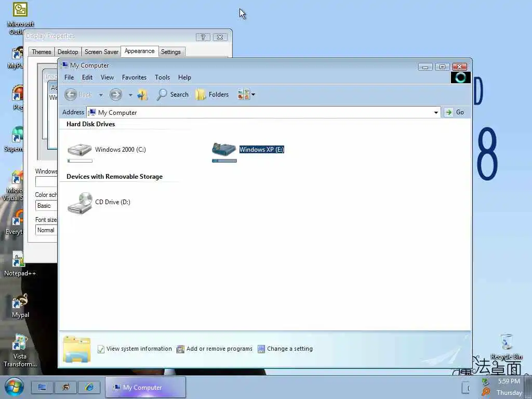Click Devices with Removable Storage header
This screenshot has width=532, height=399.
[x=114, y=177]
